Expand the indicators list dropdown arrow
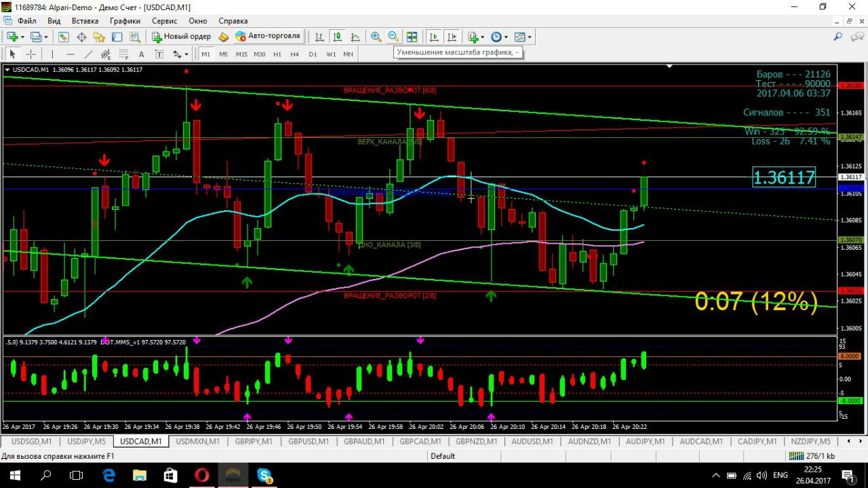This screenshot has width=868, height=488. [482, 37]
